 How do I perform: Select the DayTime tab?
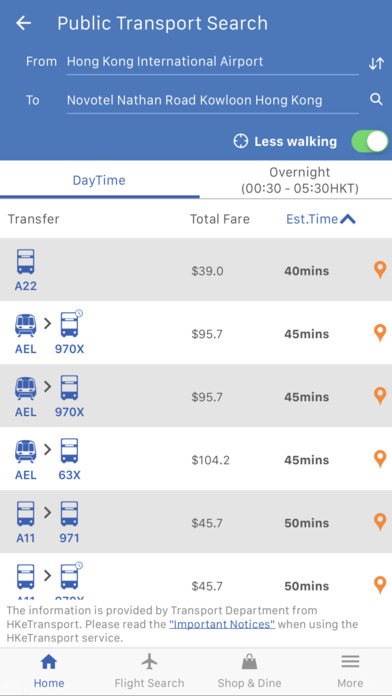click(99, 180)
